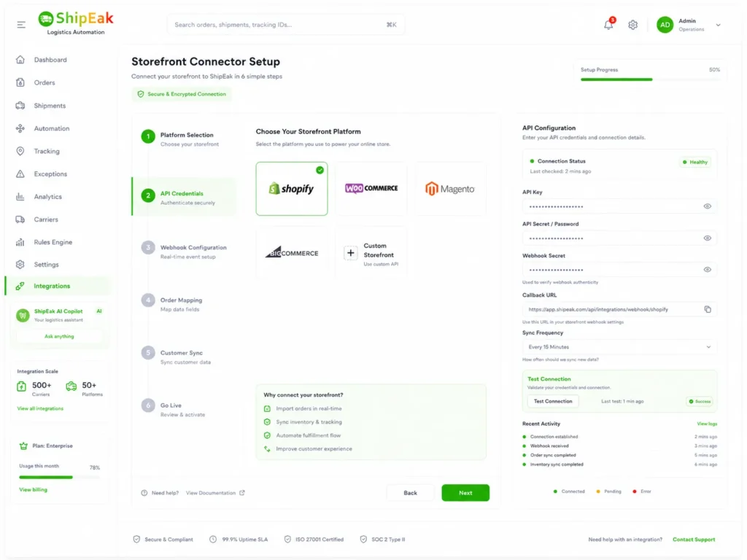Screen dimensions: 747x560
Task: Click the 50+ Platforms icon
Action: click(71, 386)
